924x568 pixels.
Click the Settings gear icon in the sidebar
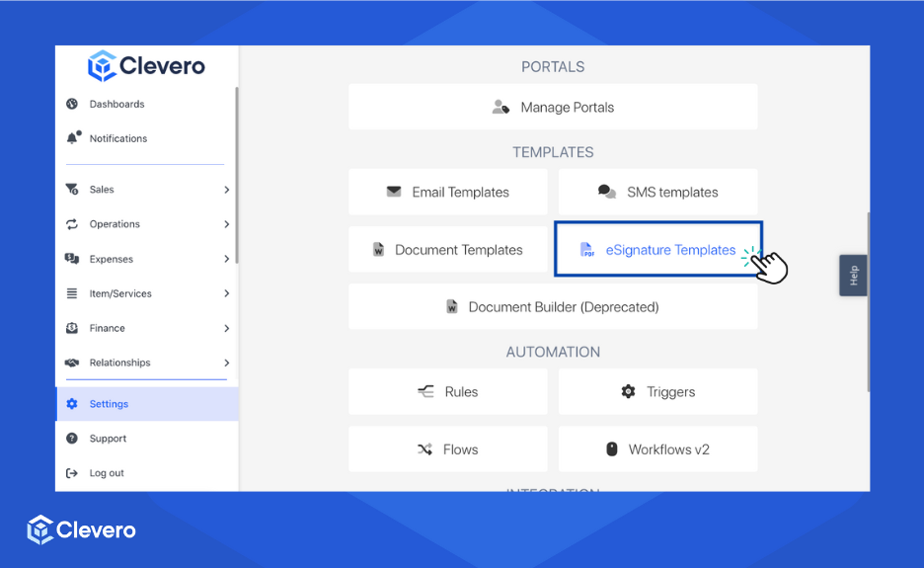(72, 403)
